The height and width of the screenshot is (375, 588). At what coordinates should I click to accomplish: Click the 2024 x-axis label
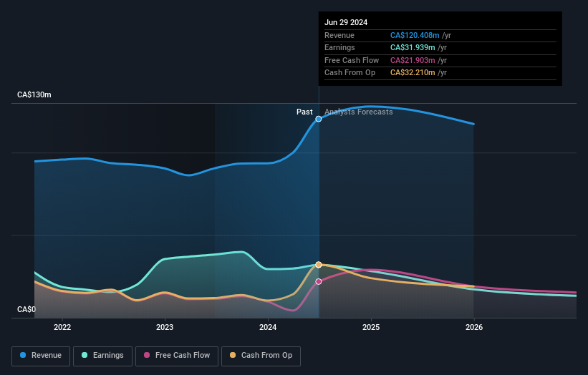click(268, 328)
